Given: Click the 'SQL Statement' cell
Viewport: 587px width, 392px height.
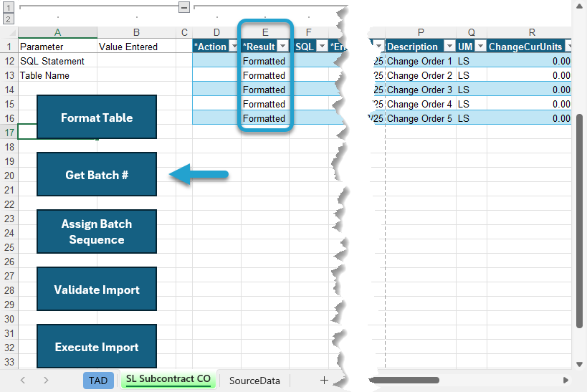Looking at the screenshot, I should pyautogui.click(x=57, y=61).
